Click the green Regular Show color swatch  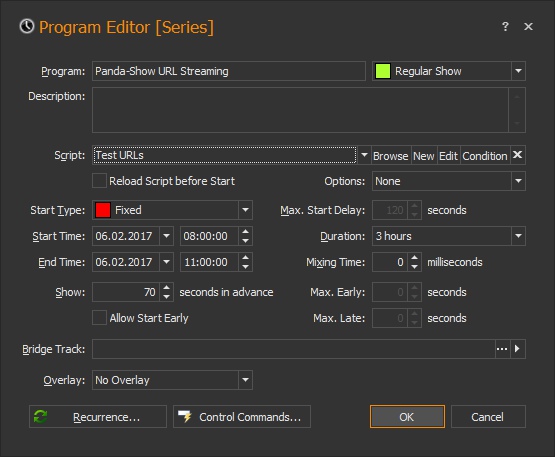(383, 71)
